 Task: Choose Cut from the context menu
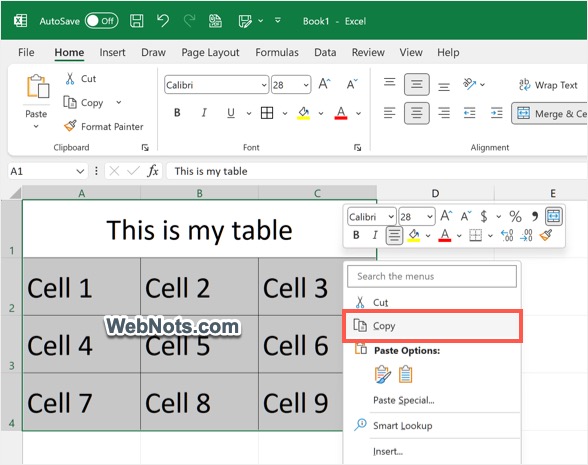pos(432,302)
